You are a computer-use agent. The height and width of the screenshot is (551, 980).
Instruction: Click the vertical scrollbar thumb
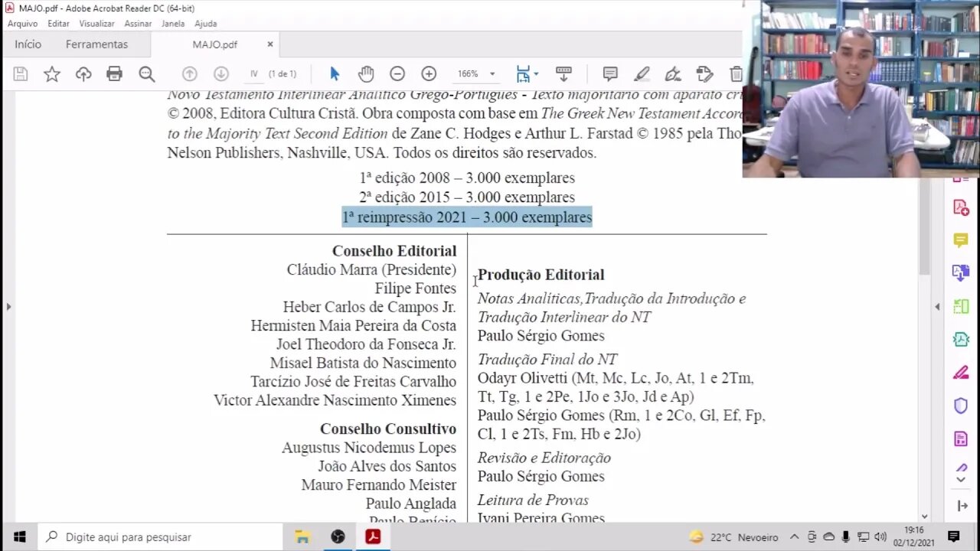tap(924, 226)
